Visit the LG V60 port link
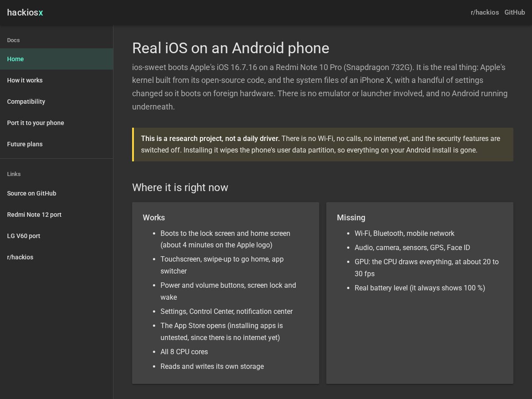 tap(57, 236)
